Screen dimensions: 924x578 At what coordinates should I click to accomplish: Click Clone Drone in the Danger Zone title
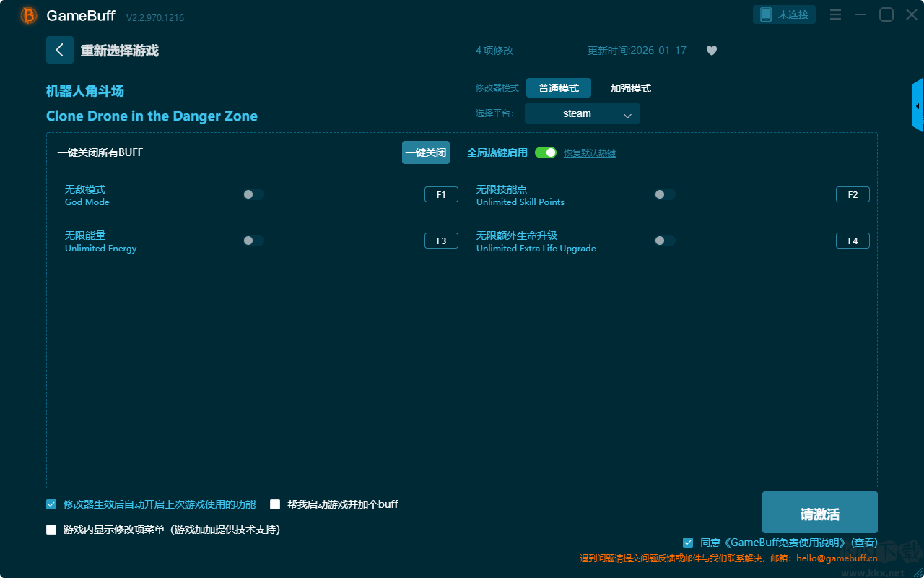152,116
